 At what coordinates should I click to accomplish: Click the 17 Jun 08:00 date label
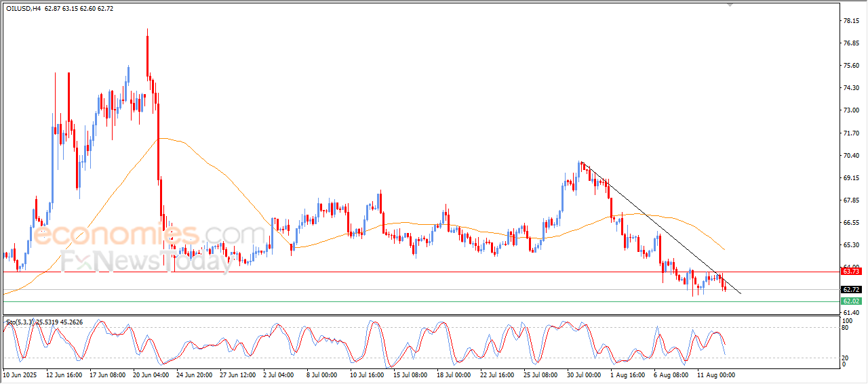(x=107, y=374)
